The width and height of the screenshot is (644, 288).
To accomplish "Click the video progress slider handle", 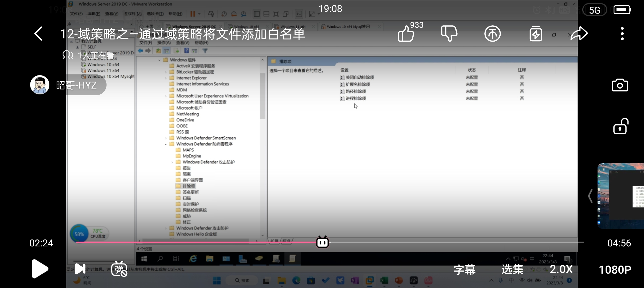I will (322, 242).
